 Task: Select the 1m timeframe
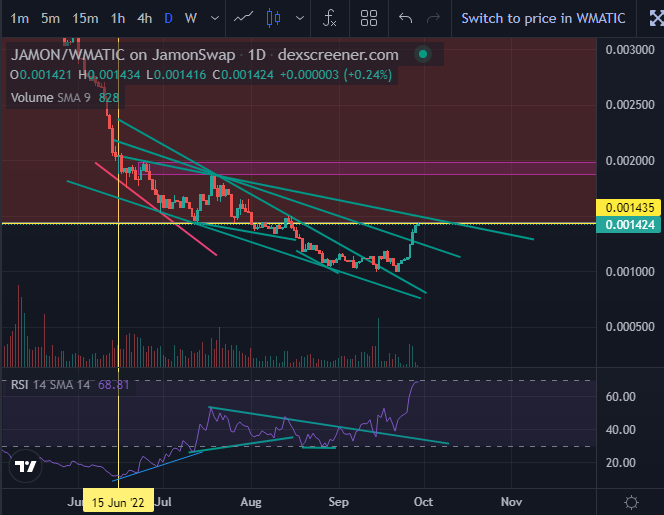pos(19,19)
